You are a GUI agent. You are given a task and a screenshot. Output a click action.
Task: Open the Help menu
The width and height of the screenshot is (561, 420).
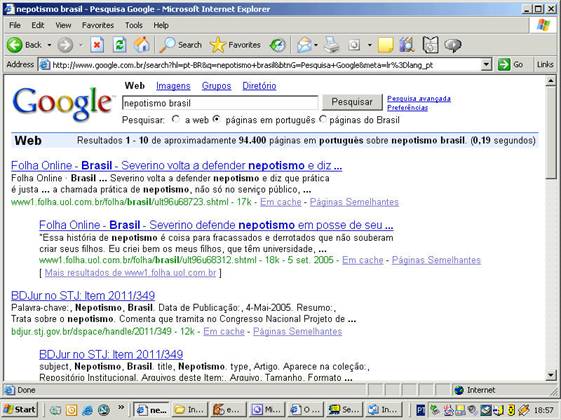coord(161,25)
